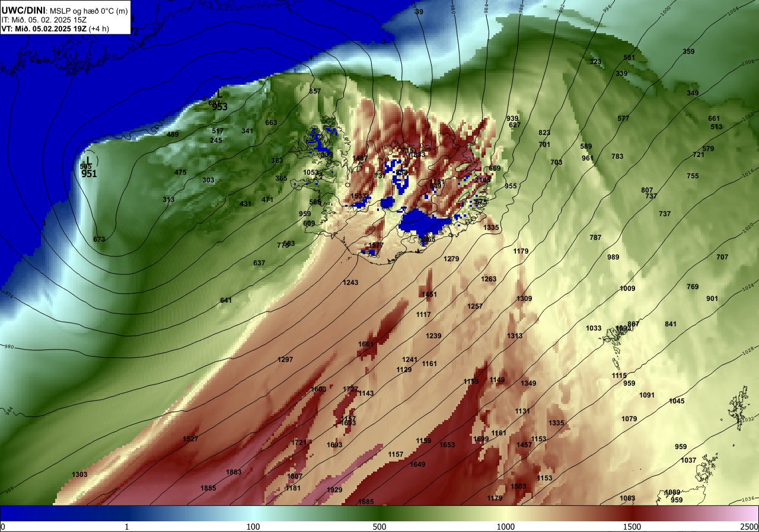Click the height value 313
The width and height of the screenshot is (759, 532).
click(x=168, y=200)
